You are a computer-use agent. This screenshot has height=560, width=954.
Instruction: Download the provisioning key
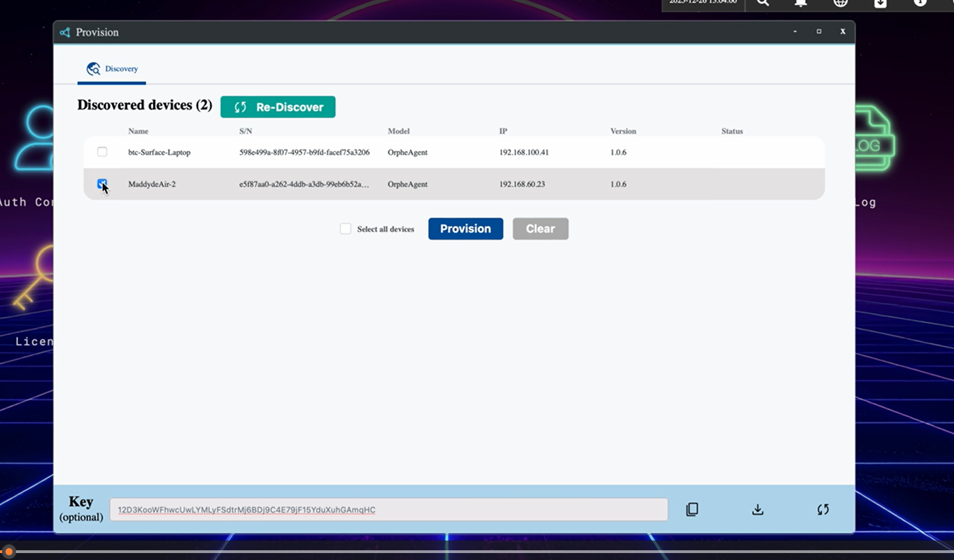[x=757, y=509]
